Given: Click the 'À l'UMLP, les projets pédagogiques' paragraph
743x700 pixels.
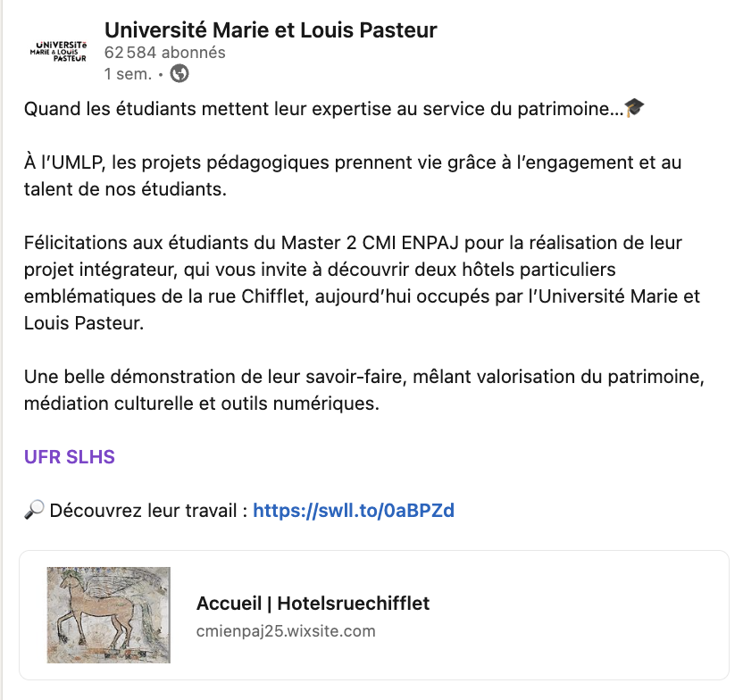Looking at the screenshot, I should tap(353, 175).
